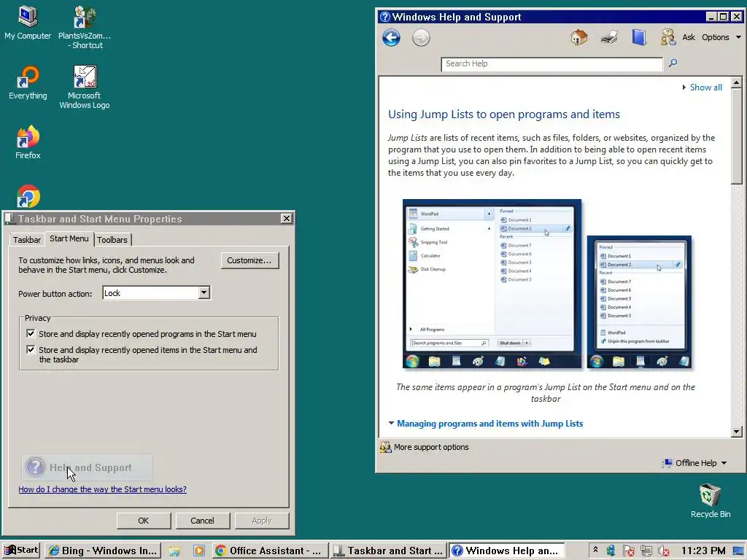Toggle storing recently opened items checkbox
747x560 pixels.
point(31,349)
